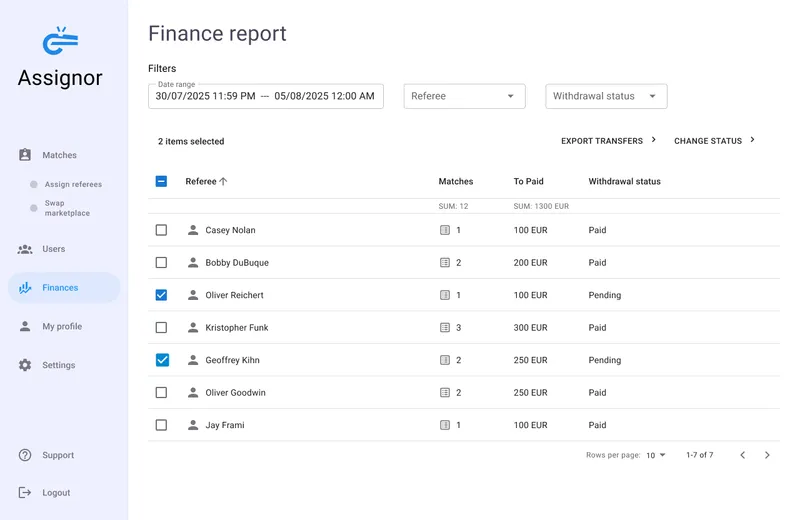Click the To Paid column header
The image size is (800, 520).
click(x=528, y=182)
